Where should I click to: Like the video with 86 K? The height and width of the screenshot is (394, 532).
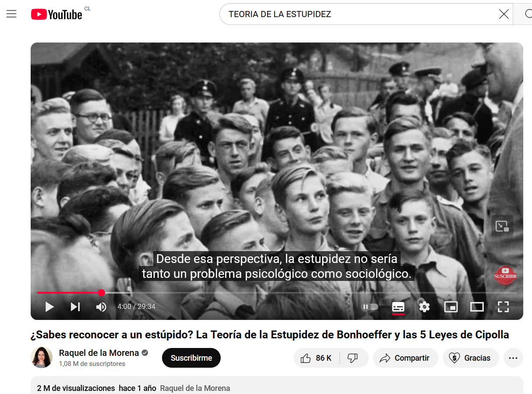(x=316, y=358)
